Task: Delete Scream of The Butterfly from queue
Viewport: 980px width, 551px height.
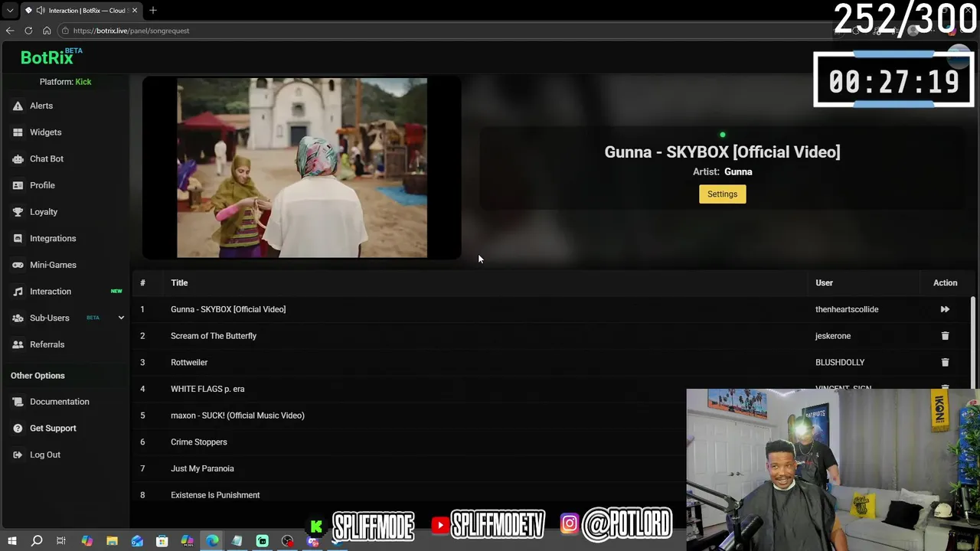Action: pyautogui.click(x=945, y=336)
